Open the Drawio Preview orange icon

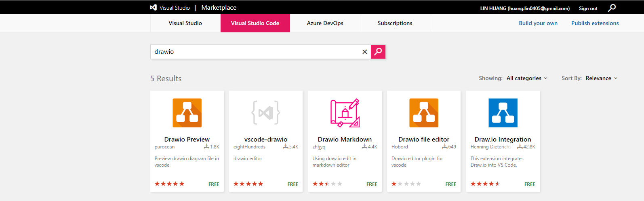[187, 113]
